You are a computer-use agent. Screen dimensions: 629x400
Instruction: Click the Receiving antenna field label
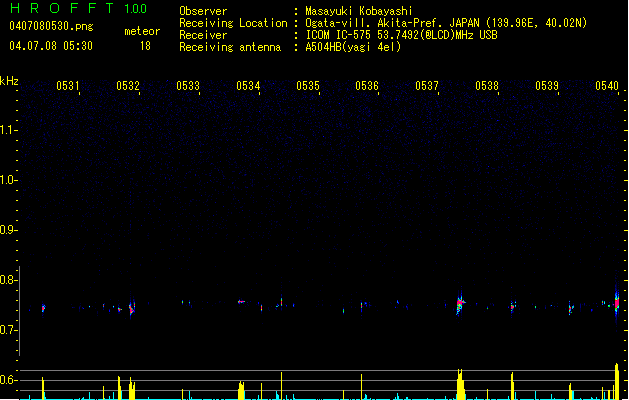(230, 47)
